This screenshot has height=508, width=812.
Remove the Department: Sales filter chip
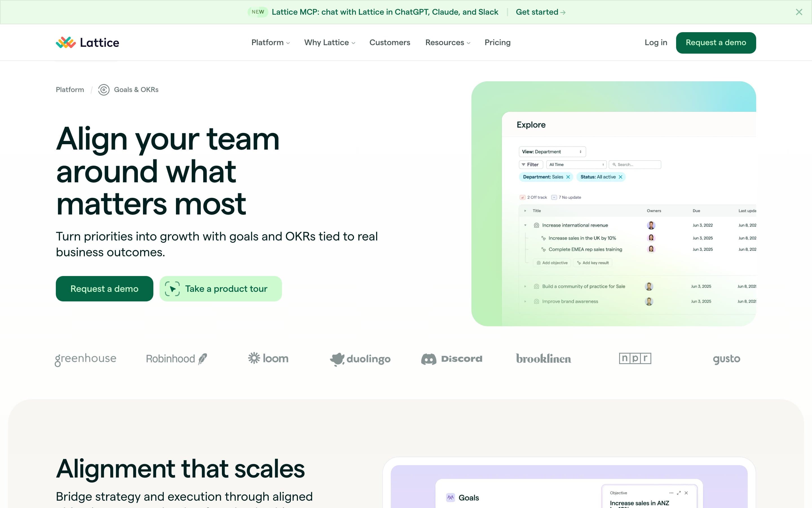click(568, 177)
